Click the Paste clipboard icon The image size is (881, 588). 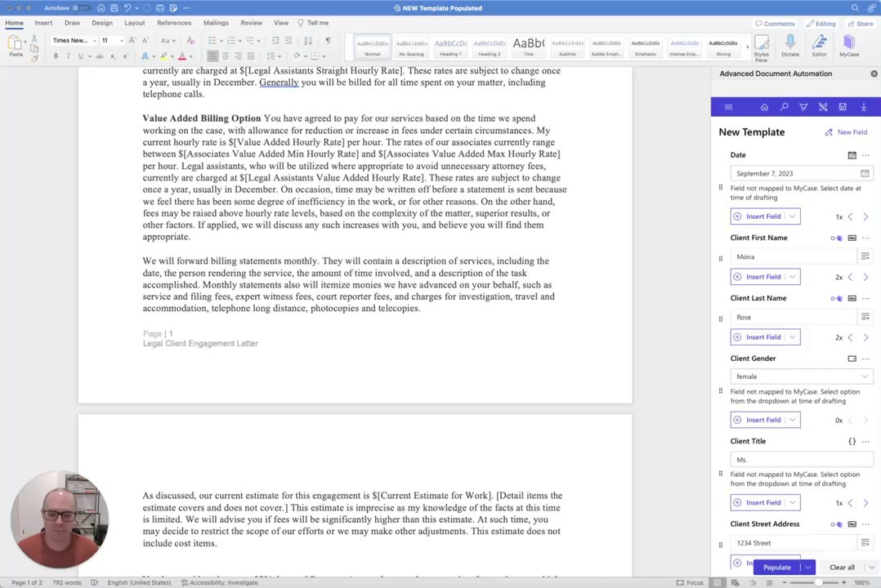pos(16,44)
